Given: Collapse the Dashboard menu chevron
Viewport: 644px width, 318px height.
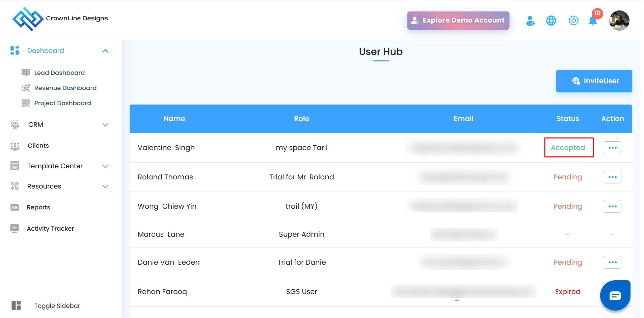Looking at the screenshot, I should [105, 51].
